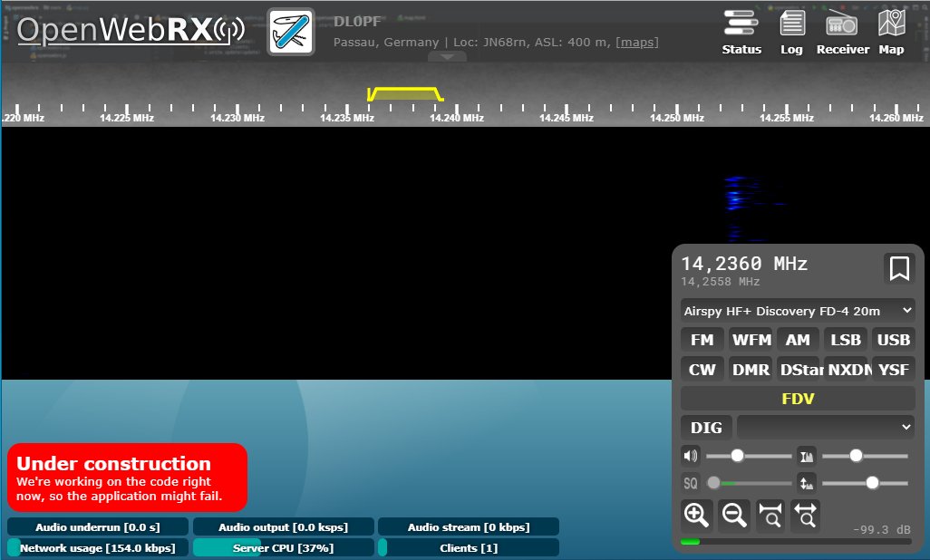Zoom in on the waterfall
Viewport: 930px width, 560px height.
point(696,515)
